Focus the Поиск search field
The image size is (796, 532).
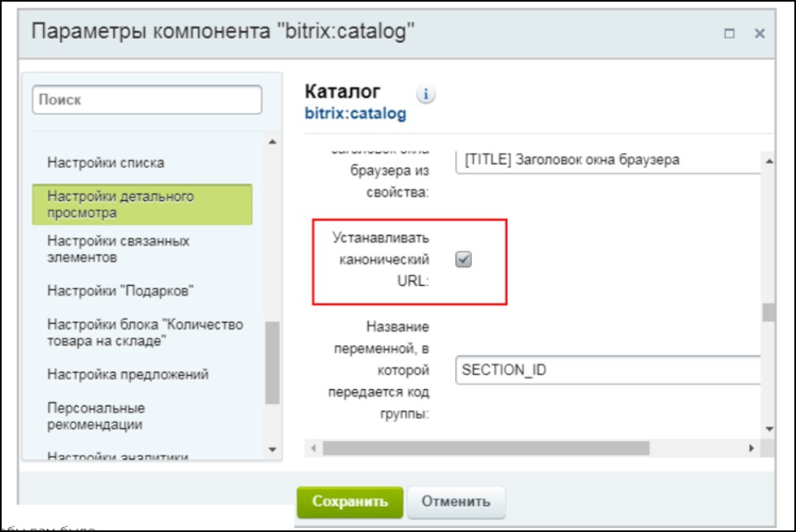pos(147,99)
